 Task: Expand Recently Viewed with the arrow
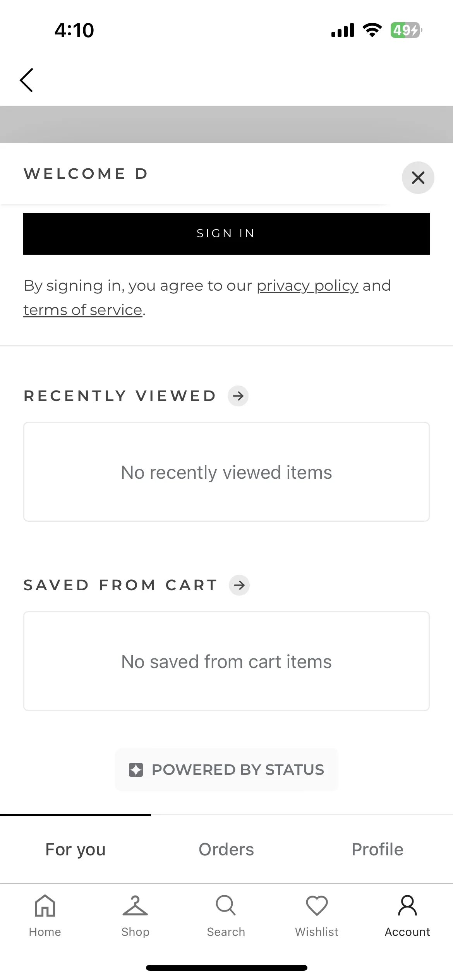tap(238, 396)
